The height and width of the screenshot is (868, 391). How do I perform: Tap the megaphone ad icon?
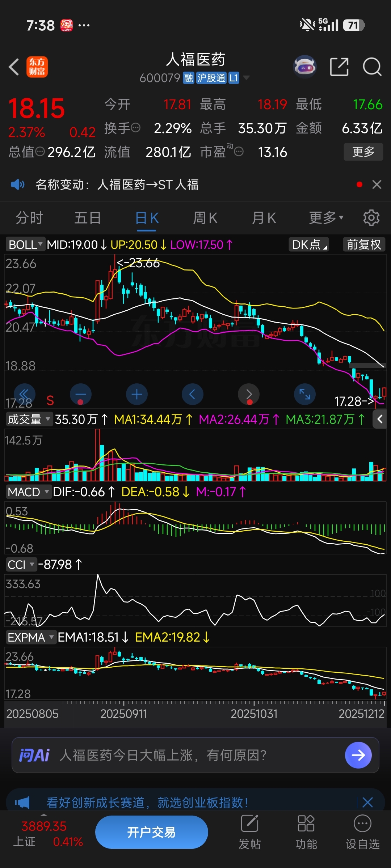point(22,803)
